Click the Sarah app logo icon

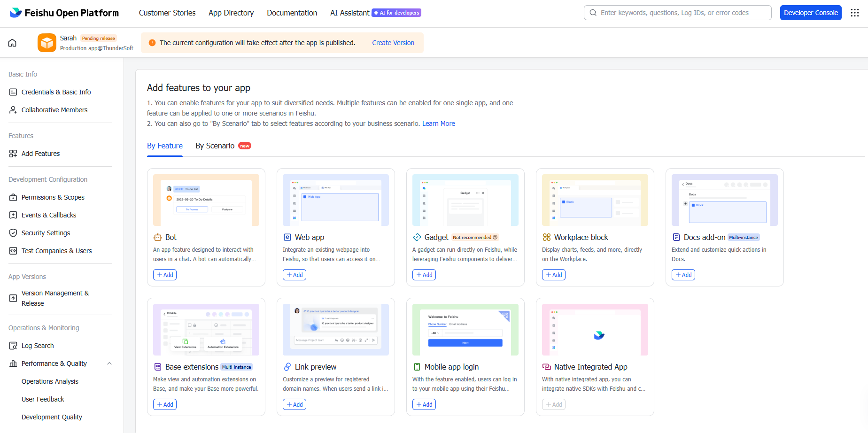pyautogui.click(x=47, y=43)
